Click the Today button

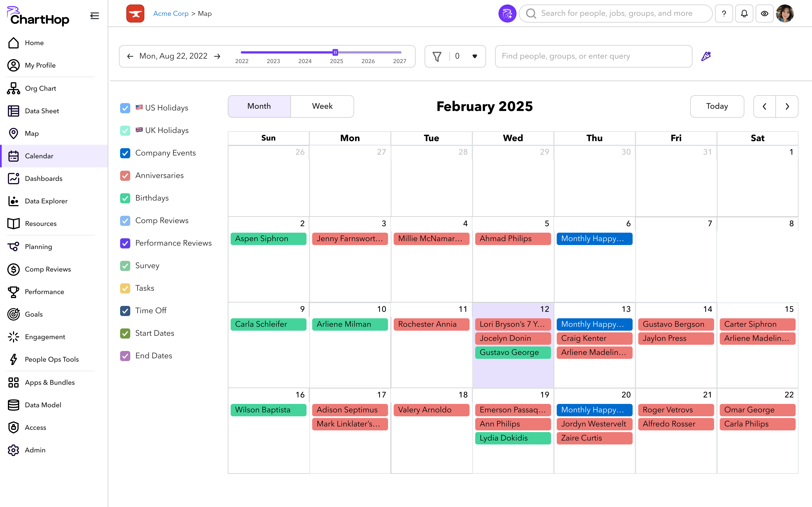(717, 106)
